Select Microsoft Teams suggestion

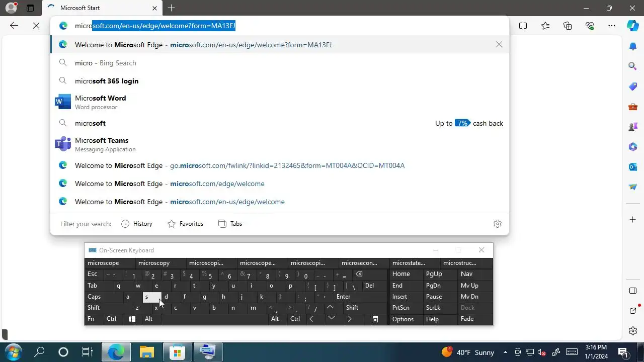280,144
